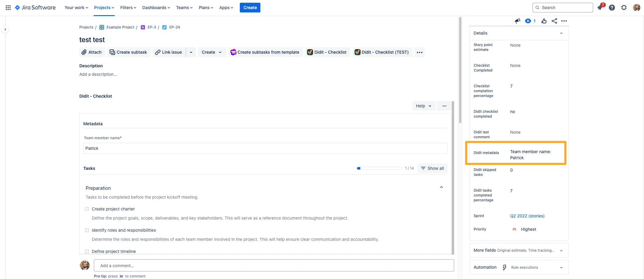
Task: Expand the Automation section
Action: point(519,267)
